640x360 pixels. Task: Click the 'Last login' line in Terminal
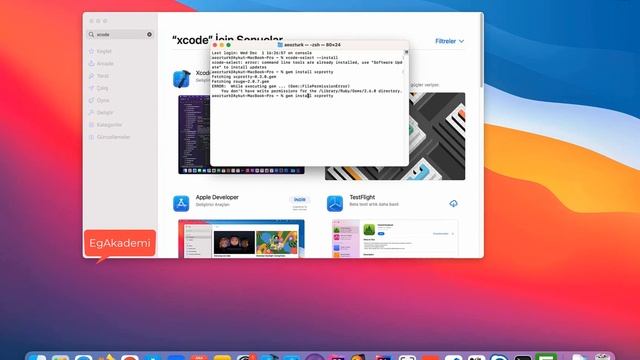pos(262,53)
